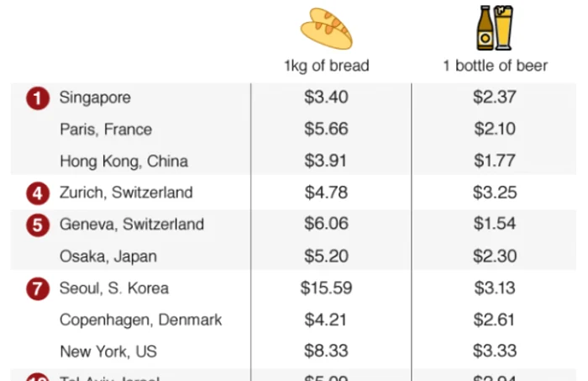
Task: Click Seoul bread price $15.59
Action: tap(326, 288)
